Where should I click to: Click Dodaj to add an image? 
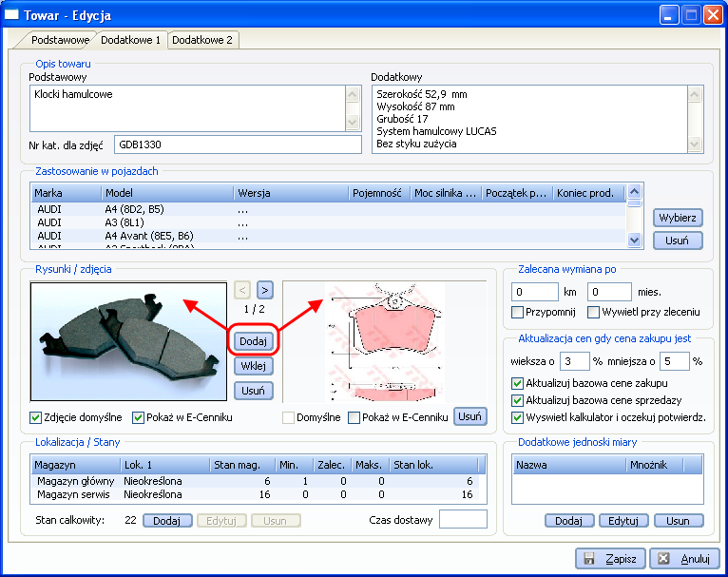(253, 341)
